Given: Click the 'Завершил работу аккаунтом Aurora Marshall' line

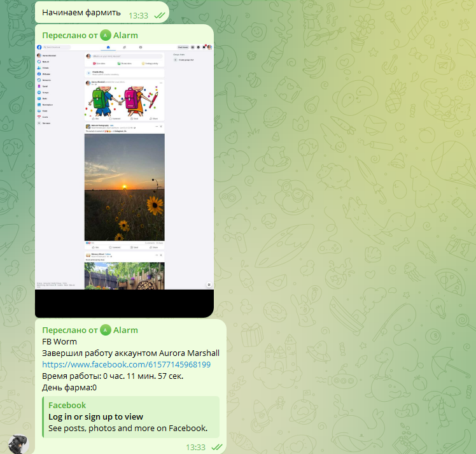Looking at the screenshot, I should pos(131,353).
